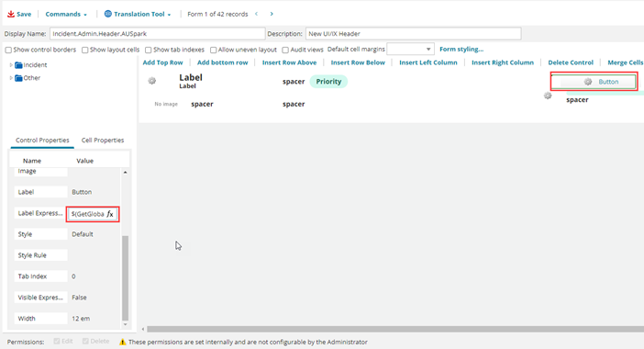Click Delete Control
The height and width of the screenshot is (349, 644).
571,62
